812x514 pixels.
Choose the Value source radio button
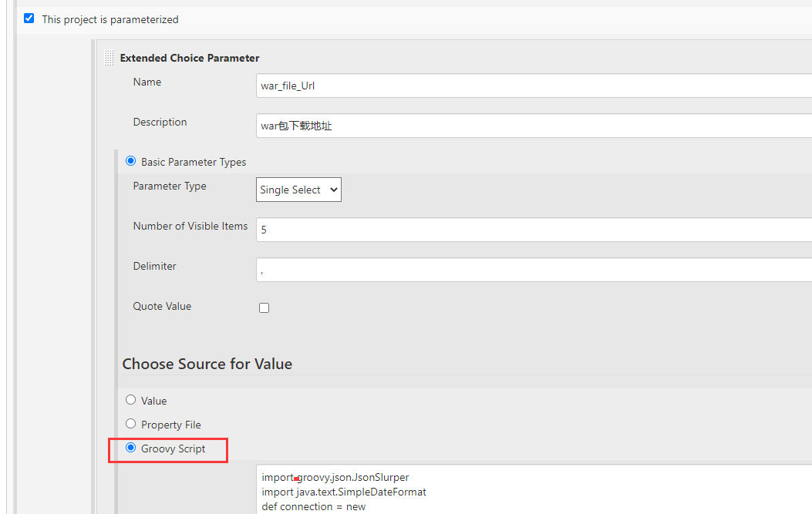click(x=130, y=400)
